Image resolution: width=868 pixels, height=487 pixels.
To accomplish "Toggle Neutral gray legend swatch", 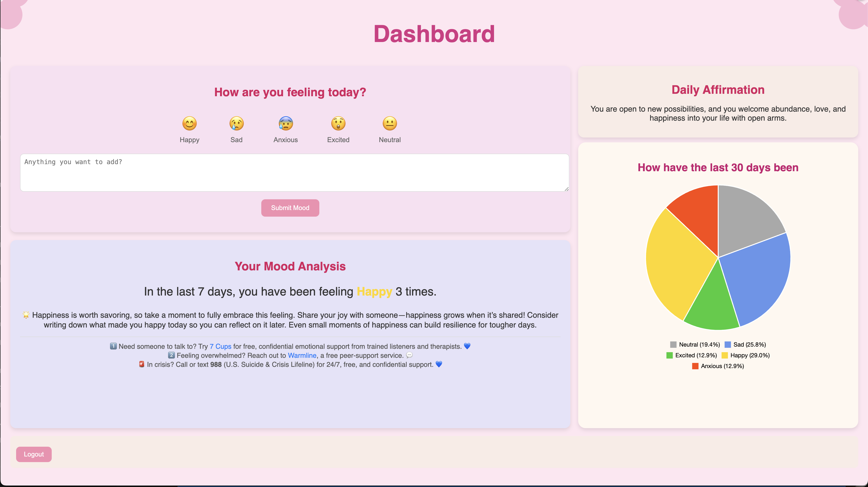I will pos(673,345).
